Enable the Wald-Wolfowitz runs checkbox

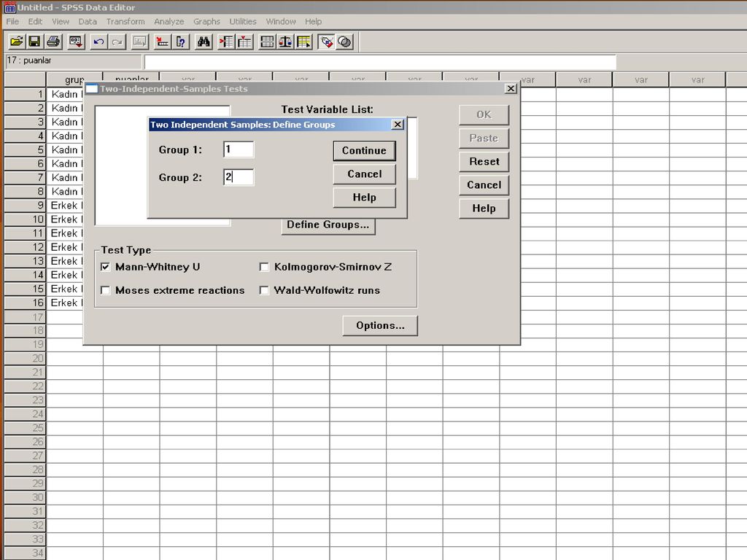264,290
